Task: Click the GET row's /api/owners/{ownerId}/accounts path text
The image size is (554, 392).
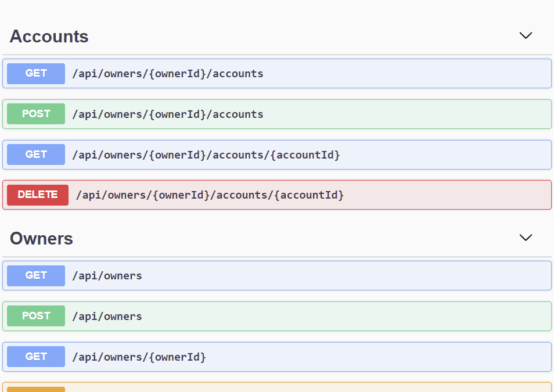Action: pos(168,74)
